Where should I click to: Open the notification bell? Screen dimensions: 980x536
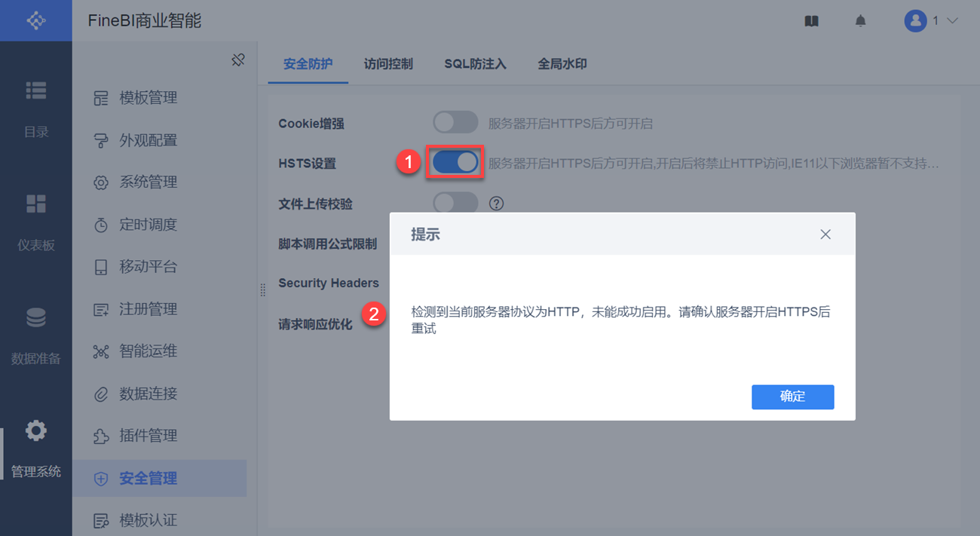click(x=860, y=21)
